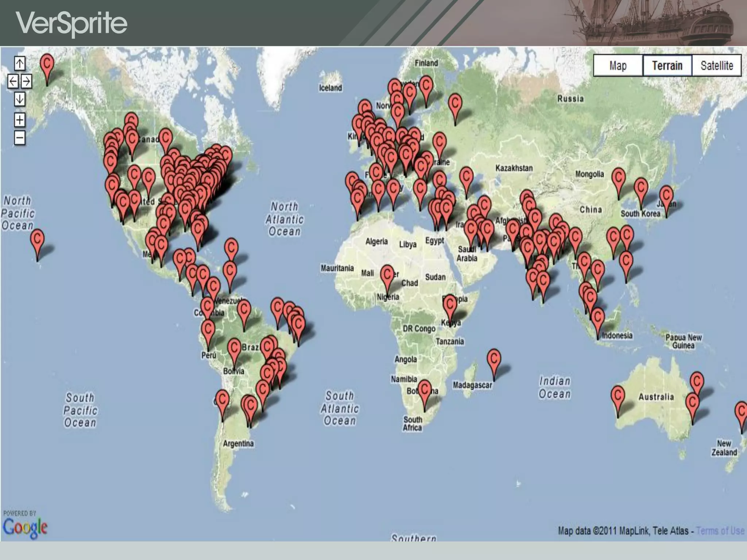Viewport: 747px width, 560px height.
Task: Open the marker over Kenya
Action: [x=450, y=304]
